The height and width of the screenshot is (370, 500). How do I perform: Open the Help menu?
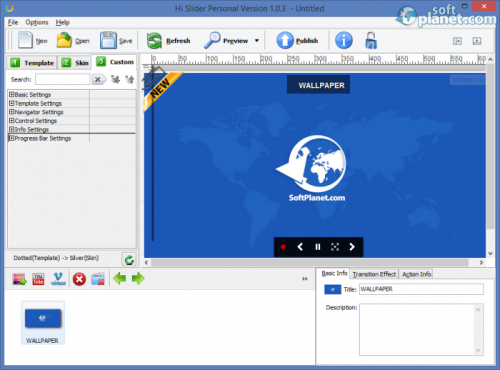pyautogui.click(x=62, y=22)
